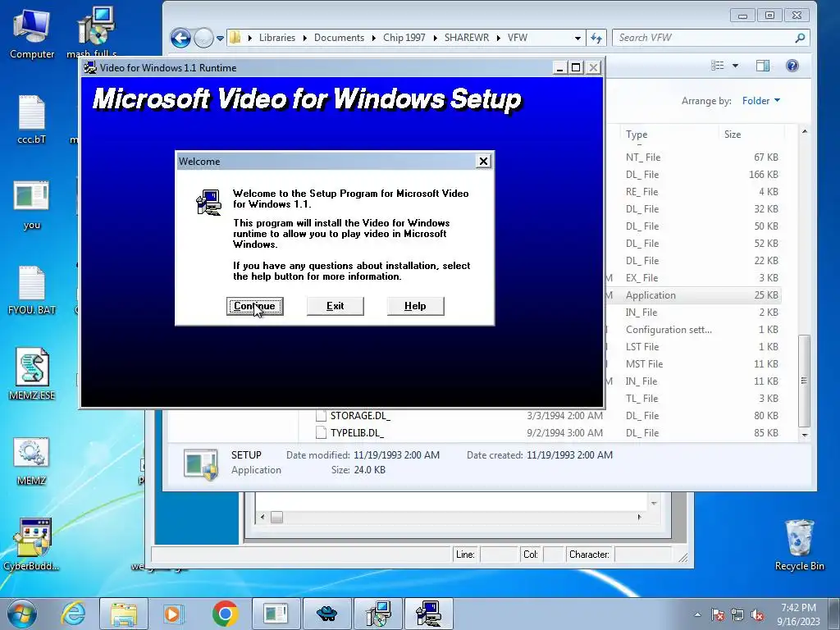Click the Help button in Welcome dialog
This screenshot has width=840, height=630.
point(415,306)
